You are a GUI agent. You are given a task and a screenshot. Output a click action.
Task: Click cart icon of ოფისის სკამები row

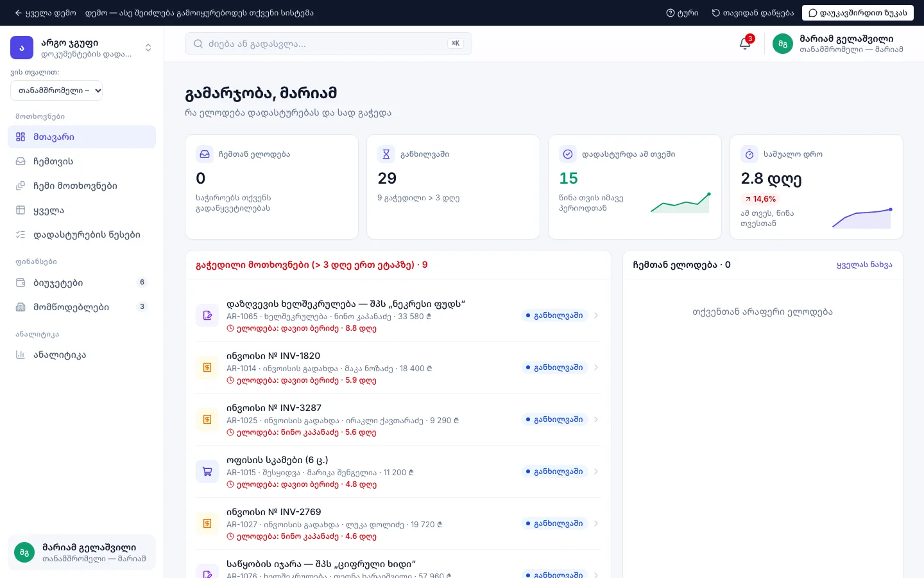tap(207, 471)
